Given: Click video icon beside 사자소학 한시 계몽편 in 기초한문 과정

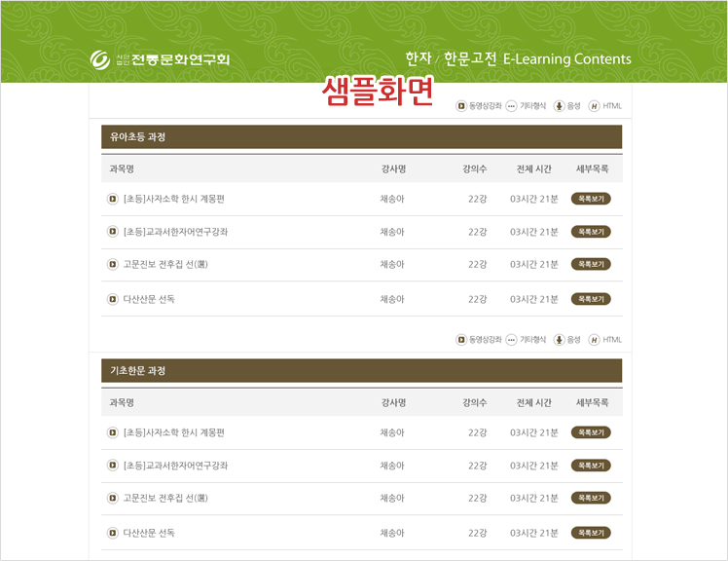Looking at the screenshot, I should [112, 432].
